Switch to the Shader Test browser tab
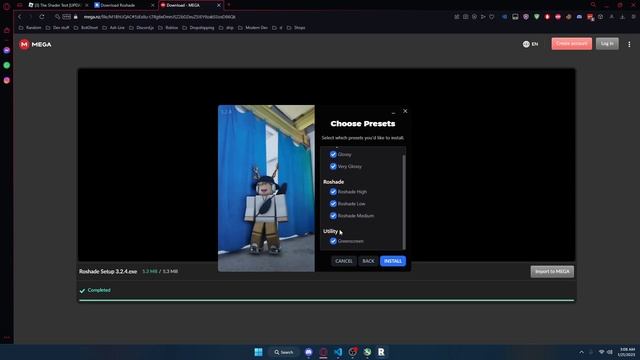Image resolution: width=640 pixels, height=360 pixels. point(57,5)
